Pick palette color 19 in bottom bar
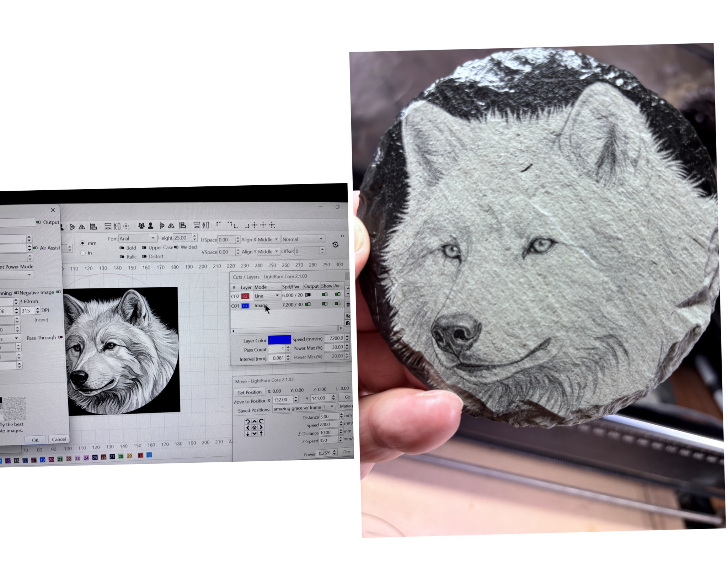Image resolution: width=728 pixels, height=563 pixels. click(42, 460)
